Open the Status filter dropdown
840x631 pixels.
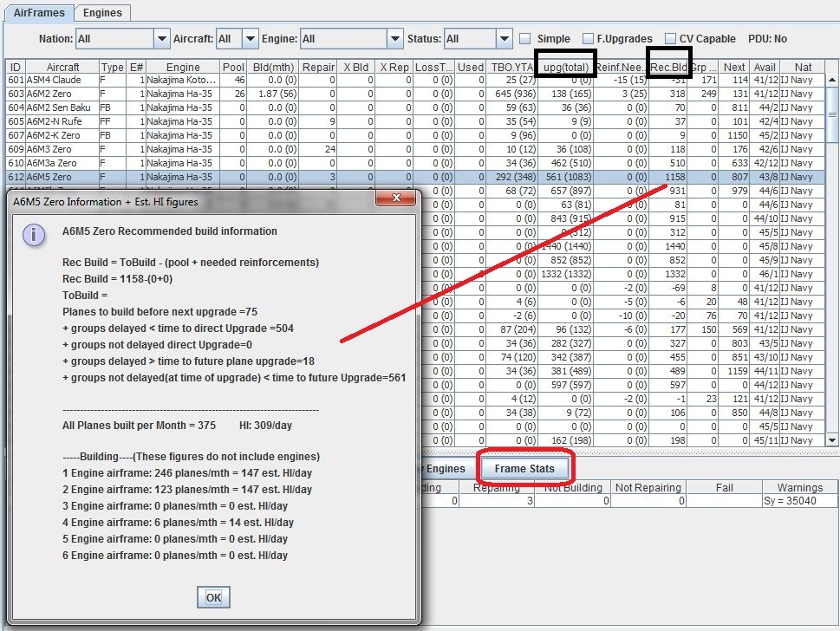(x=505, y=39)
